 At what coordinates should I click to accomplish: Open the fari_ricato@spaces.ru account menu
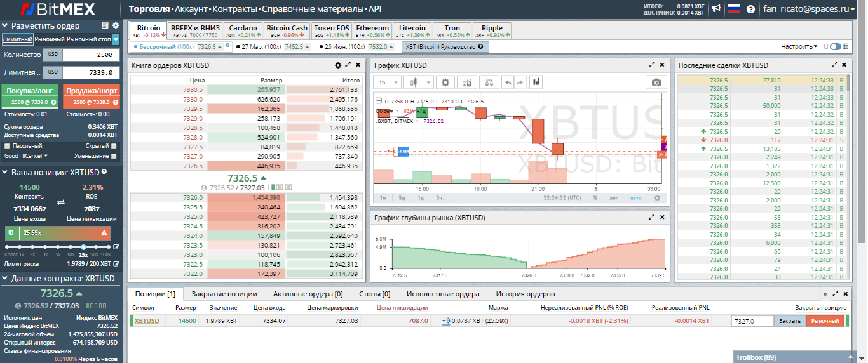(810, 9)
